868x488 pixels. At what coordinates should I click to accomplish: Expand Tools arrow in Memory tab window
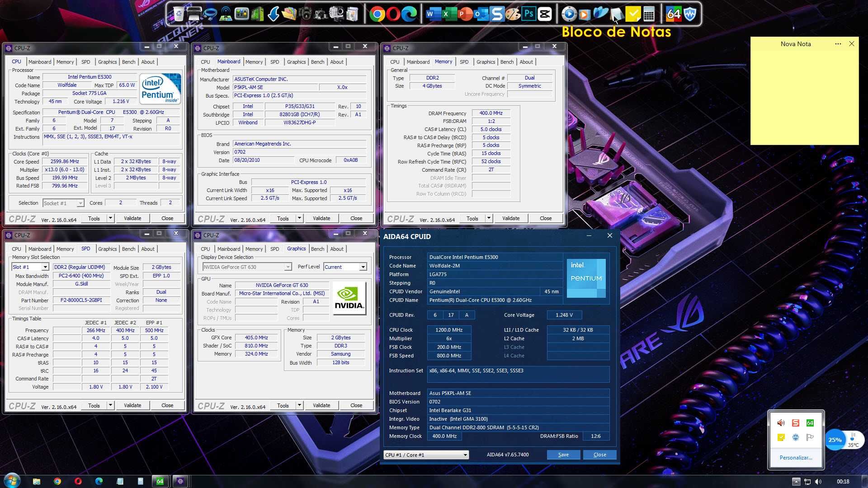pyautogui.click(x=488, y=218)
